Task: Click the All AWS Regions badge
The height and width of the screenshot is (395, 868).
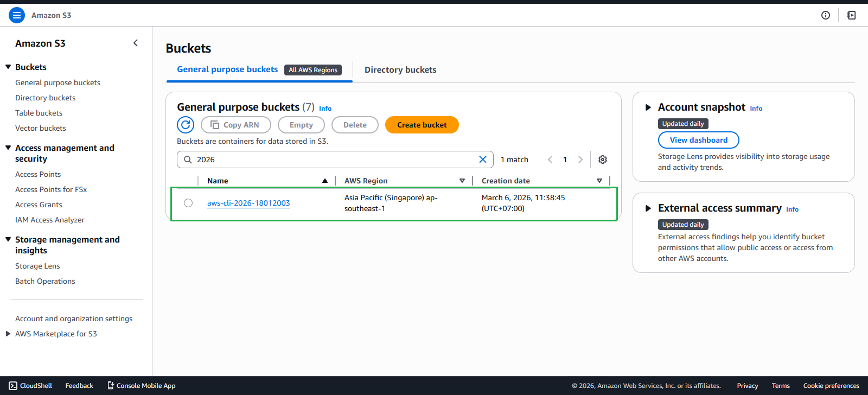Action: [313, 70]
